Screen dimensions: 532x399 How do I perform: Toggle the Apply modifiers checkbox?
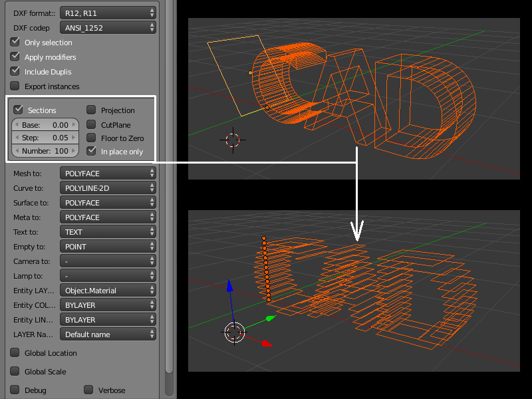15,57
